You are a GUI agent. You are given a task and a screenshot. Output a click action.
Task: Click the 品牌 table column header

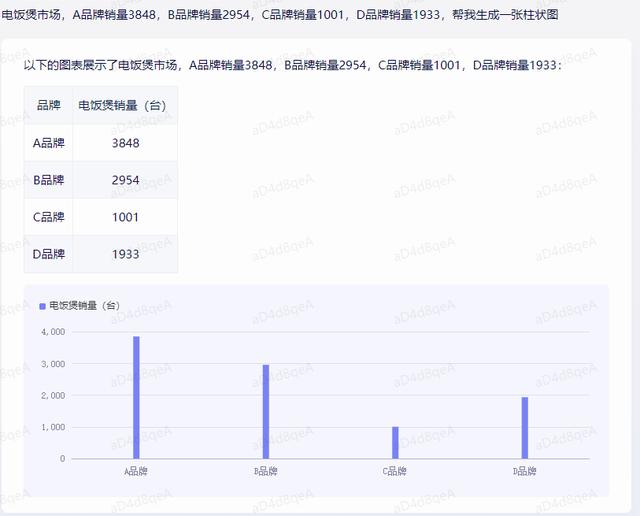[x=49, y=105]
